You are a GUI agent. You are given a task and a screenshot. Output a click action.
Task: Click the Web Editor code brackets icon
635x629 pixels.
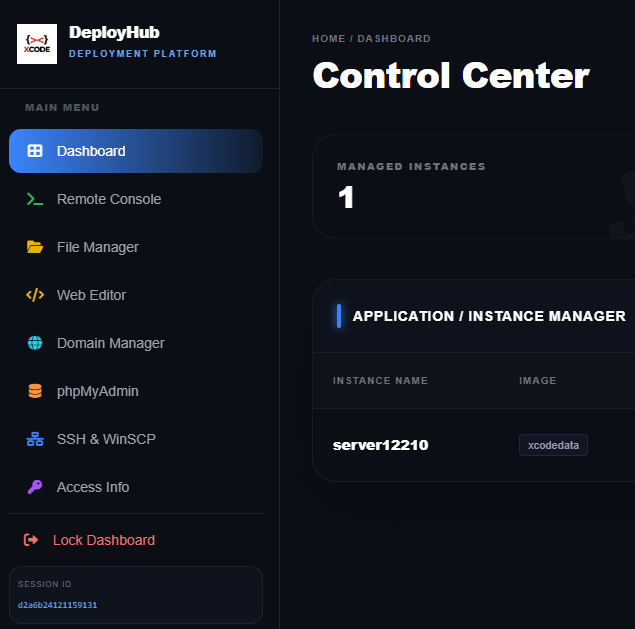tap(35, 295)
